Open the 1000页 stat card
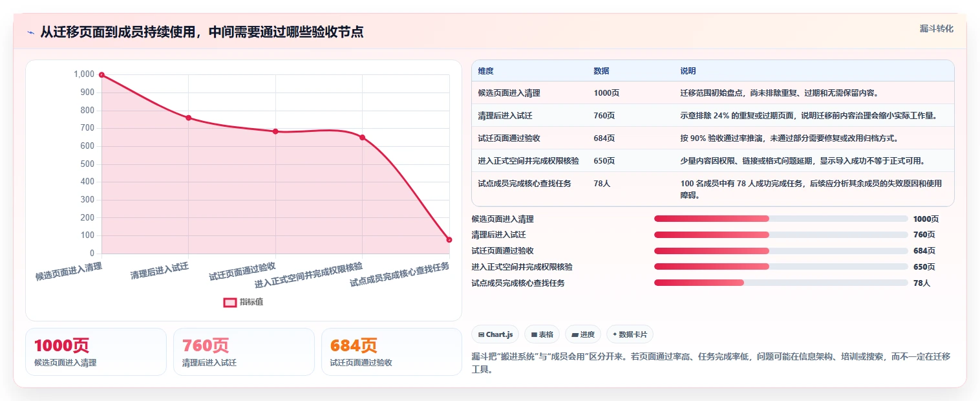This screenshot has width=980, height=401. (x=96, y=352)
